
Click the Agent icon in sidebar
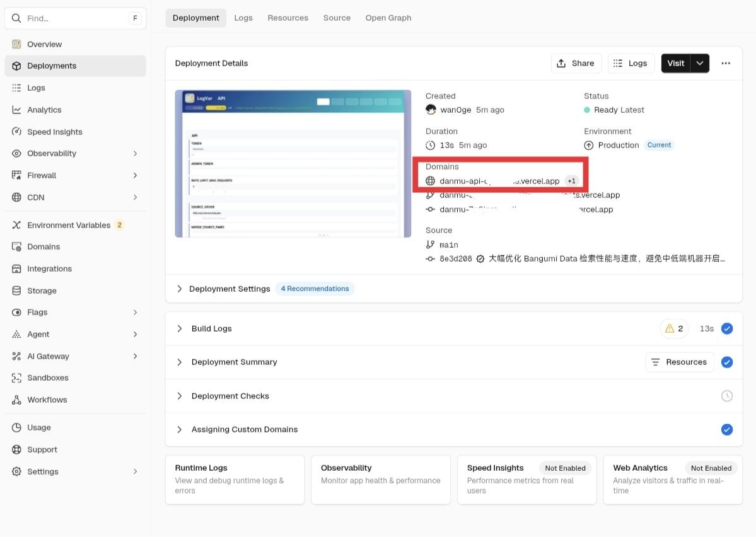coord(16,335)
